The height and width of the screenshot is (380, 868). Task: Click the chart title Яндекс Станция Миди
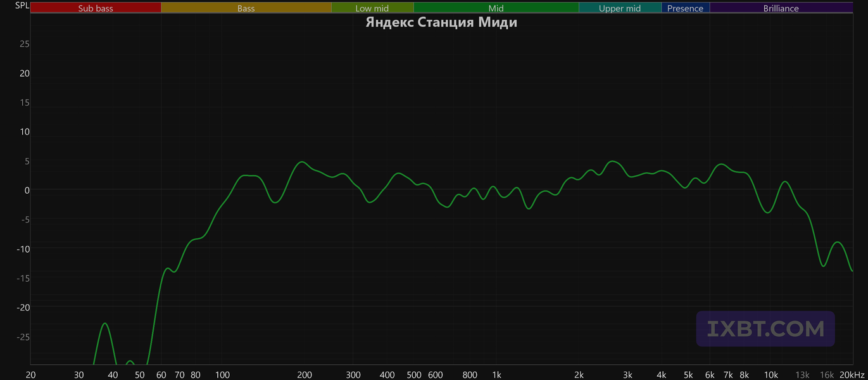pos(441,23)
